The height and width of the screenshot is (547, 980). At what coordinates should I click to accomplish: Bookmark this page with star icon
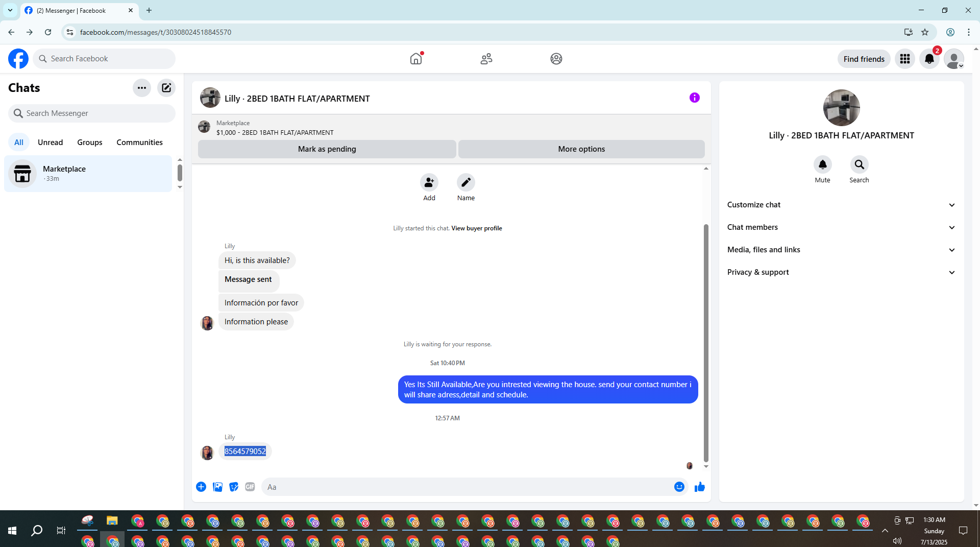[x=925, y=32]
